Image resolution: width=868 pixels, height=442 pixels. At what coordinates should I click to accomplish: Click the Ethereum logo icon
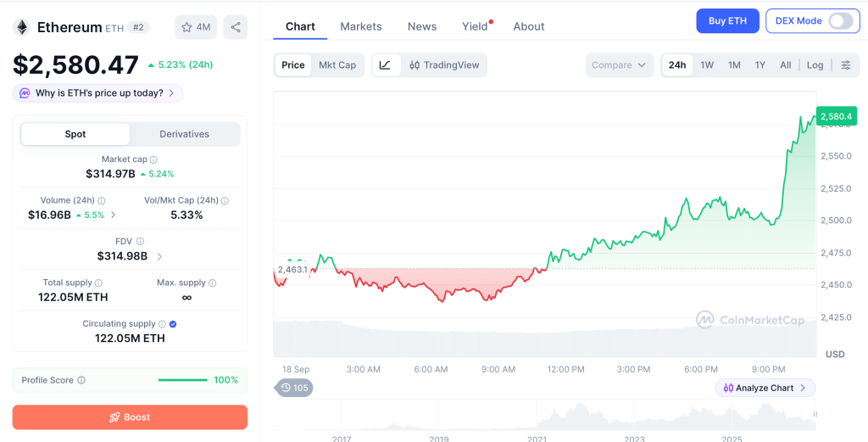coord(23,27)
